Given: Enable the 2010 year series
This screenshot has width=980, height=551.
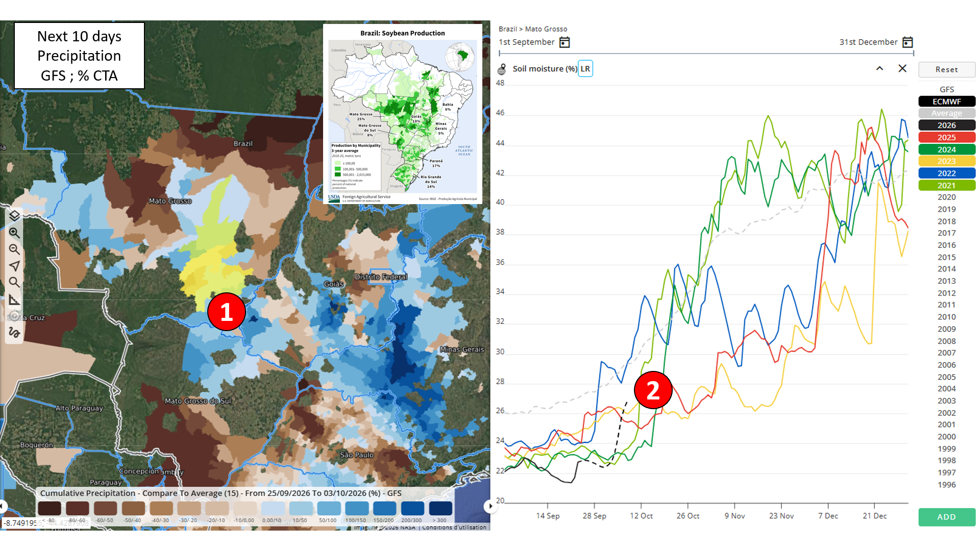Looking at the screenshot, I should tap(947, 317).
